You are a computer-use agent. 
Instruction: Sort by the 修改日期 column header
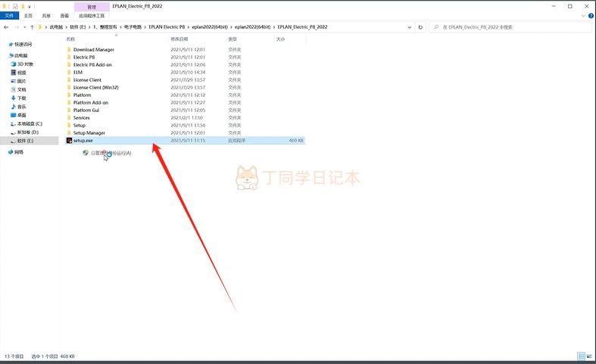[x=179, y=39]
